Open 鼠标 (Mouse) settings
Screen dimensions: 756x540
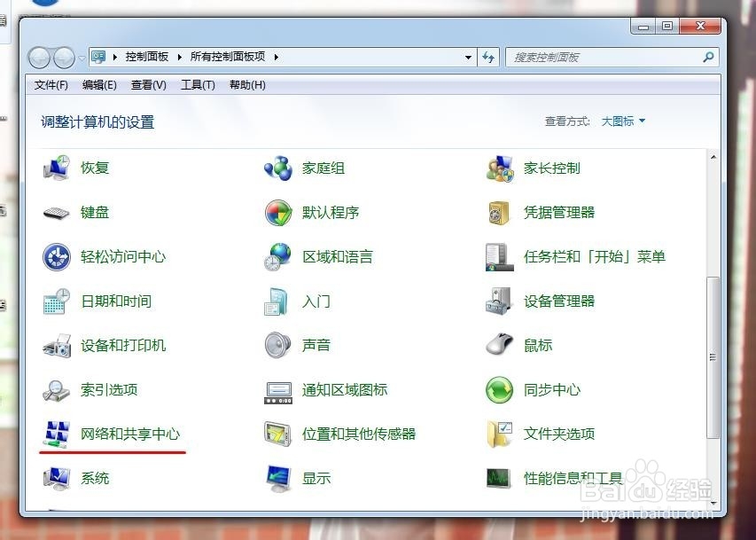tap(538, 346)
